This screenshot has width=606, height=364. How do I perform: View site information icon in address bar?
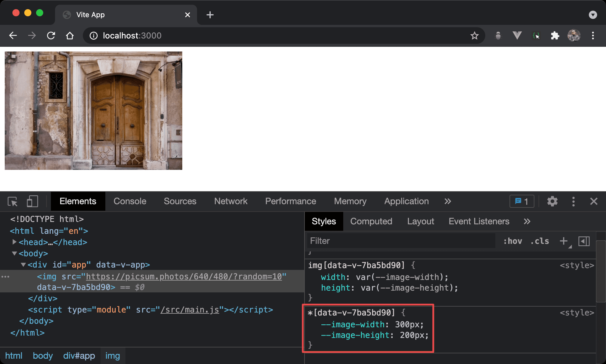[94, 36]
